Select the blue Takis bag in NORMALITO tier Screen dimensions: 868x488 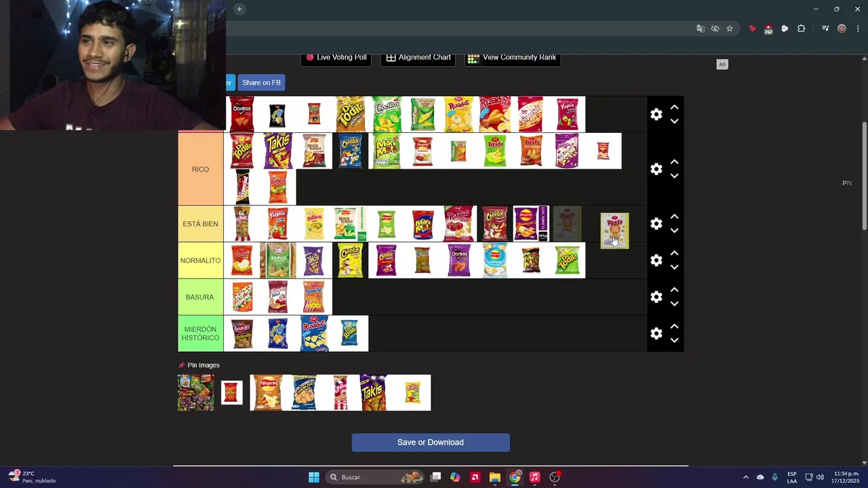(x=313, y=260)
